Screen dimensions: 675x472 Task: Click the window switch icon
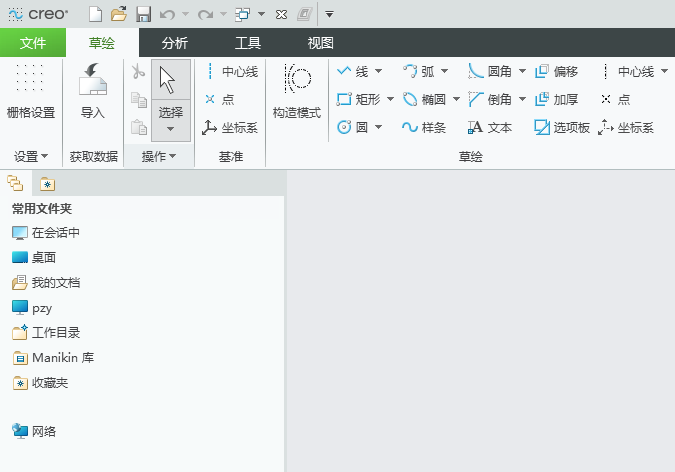coord(243,14)
